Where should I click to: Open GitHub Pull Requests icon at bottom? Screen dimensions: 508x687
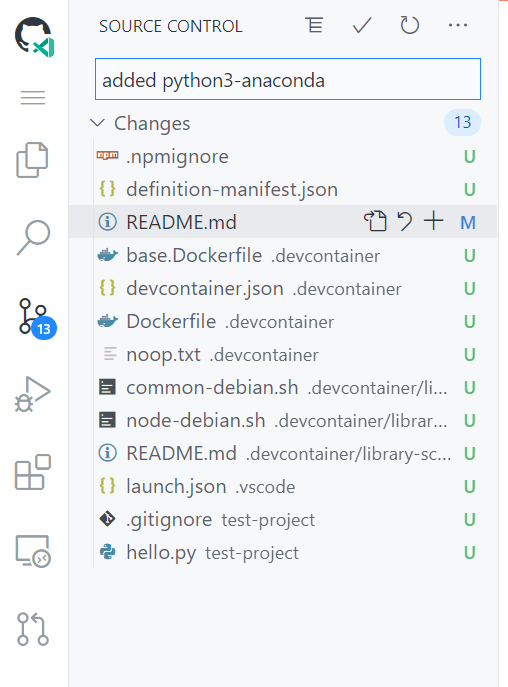pos(33,629)
